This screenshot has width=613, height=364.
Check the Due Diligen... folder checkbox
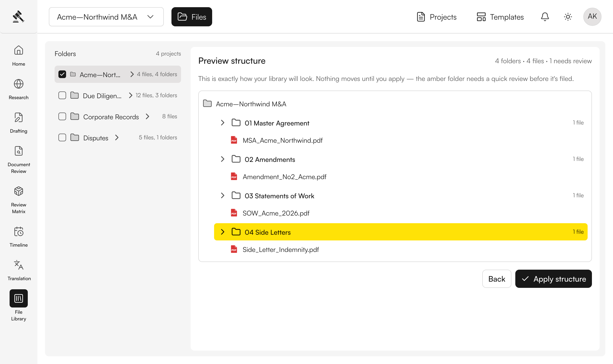62,95
